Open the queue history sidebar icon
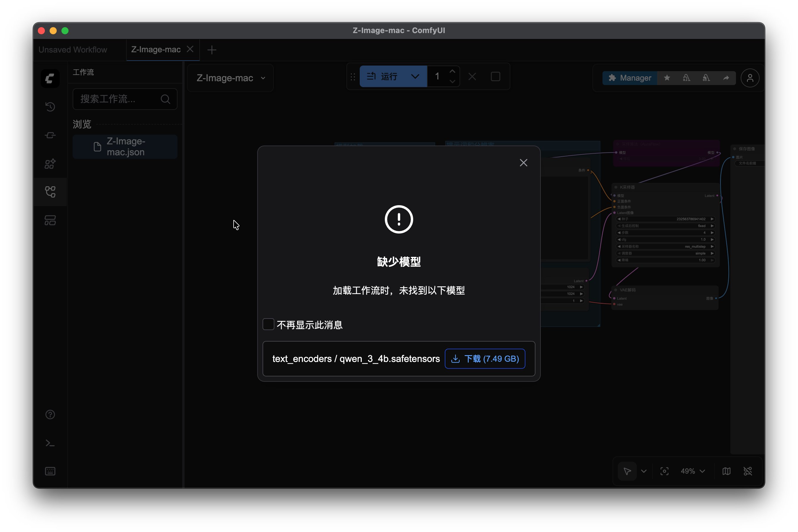Viewport: 798px width, 532px height. point(50,107)
